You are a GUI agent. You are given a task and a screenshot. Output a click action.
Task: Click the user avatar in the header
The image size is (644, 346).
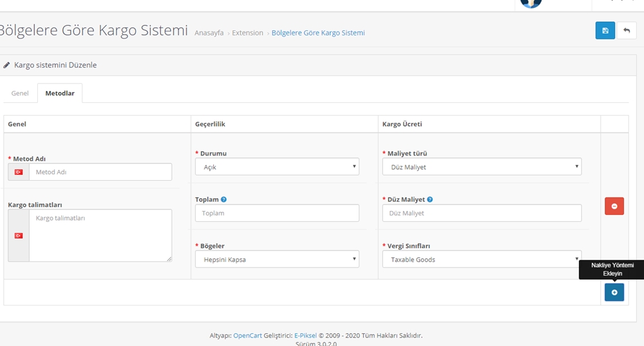[x=531, y=4]
